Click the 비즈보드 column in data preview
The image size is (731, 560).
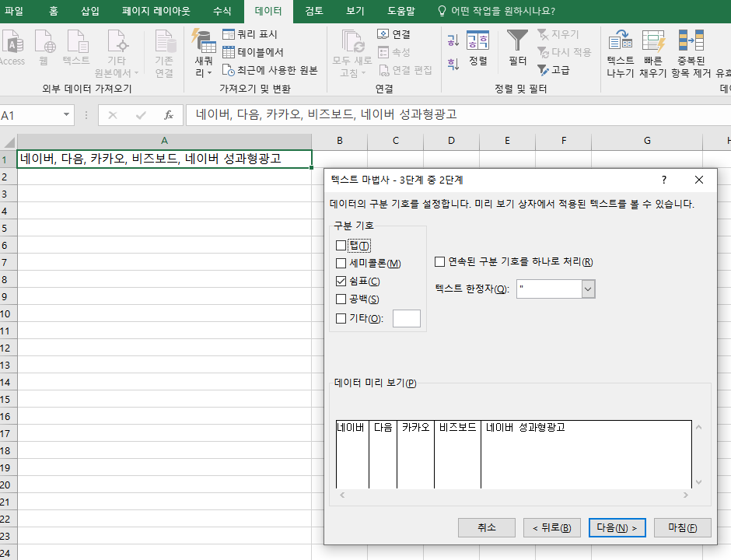click(x=457, y=454)
